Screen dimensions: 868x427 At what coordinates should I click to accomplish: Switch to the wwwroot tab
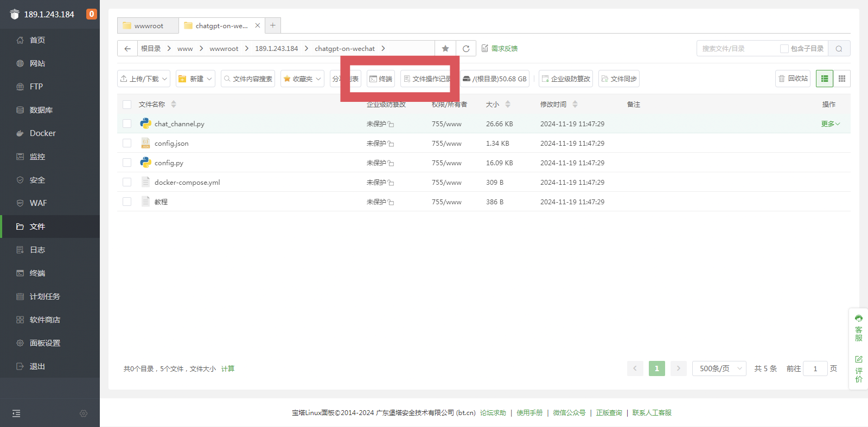point(148,25)
